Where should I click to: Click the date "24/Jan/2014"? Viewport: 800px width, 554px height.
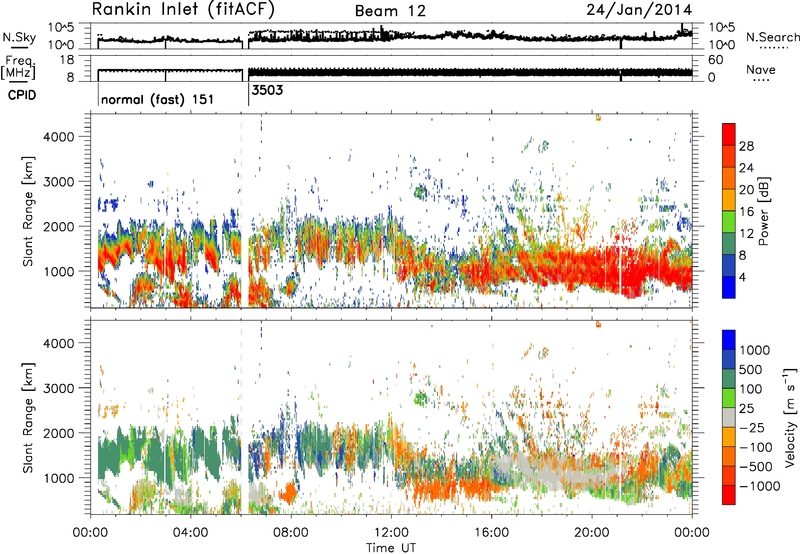[x=639, y=9]
